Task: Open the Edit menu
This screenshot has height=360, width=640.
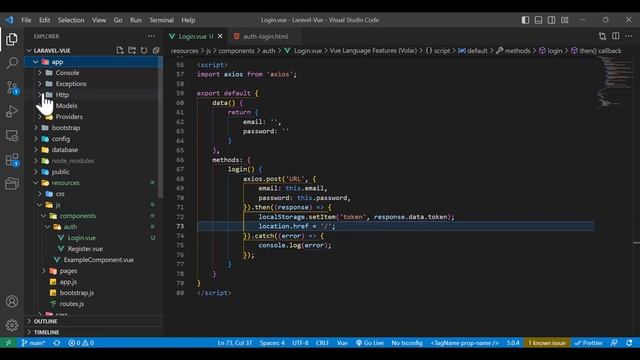Action: coord(44,20)
